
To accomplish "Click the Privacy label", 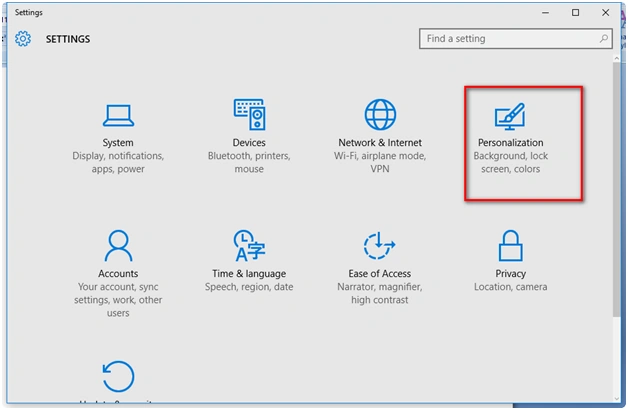I will click(511, 273).
